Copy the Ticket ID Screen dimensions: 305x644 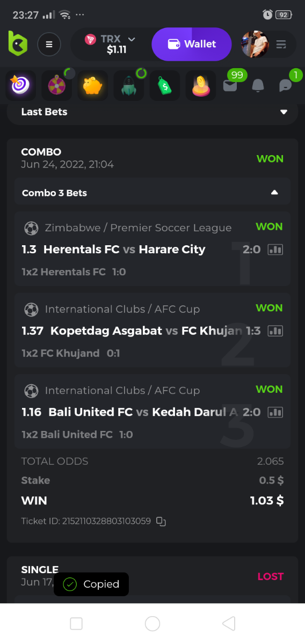pyautogui.click(x=161, y=521)
